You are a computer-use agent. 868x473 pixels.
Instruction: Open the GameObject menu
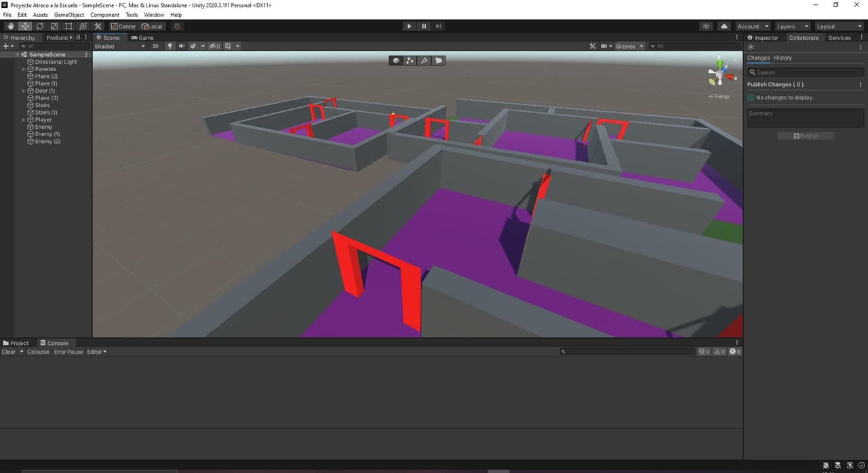pos(69,14)
